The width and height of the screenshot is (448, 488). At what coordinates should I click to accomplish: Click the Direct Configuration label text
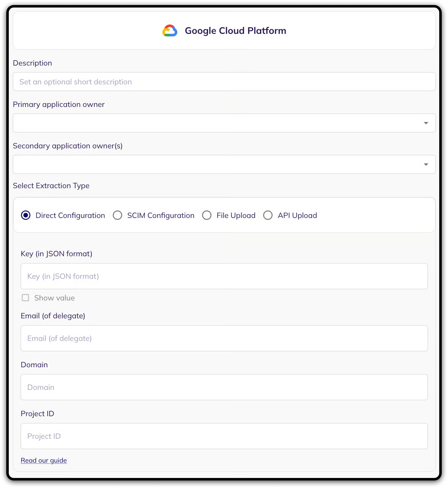tap(70, 215)
